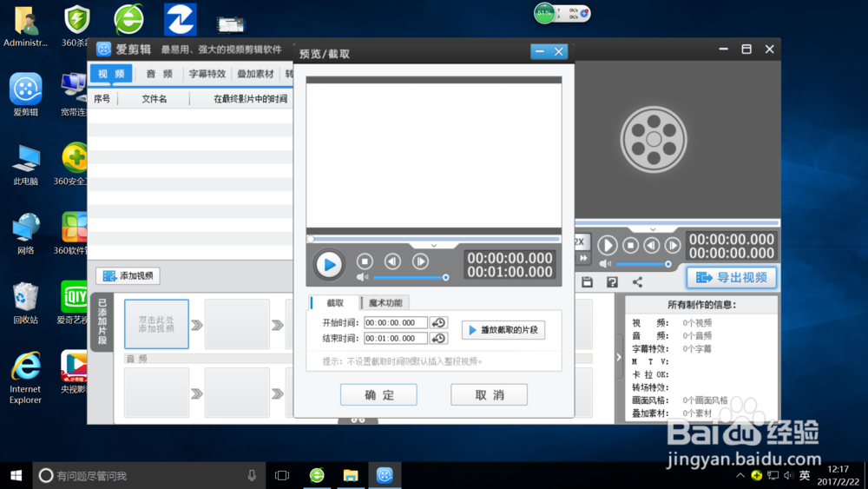Cancel with the 取消 button
Screen dimensions: 868x489
tap(490, 395)
